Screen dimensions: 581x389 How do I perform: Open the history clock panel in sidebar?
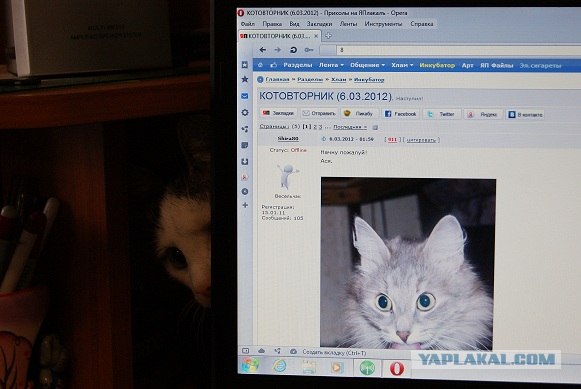coord(245,192)
